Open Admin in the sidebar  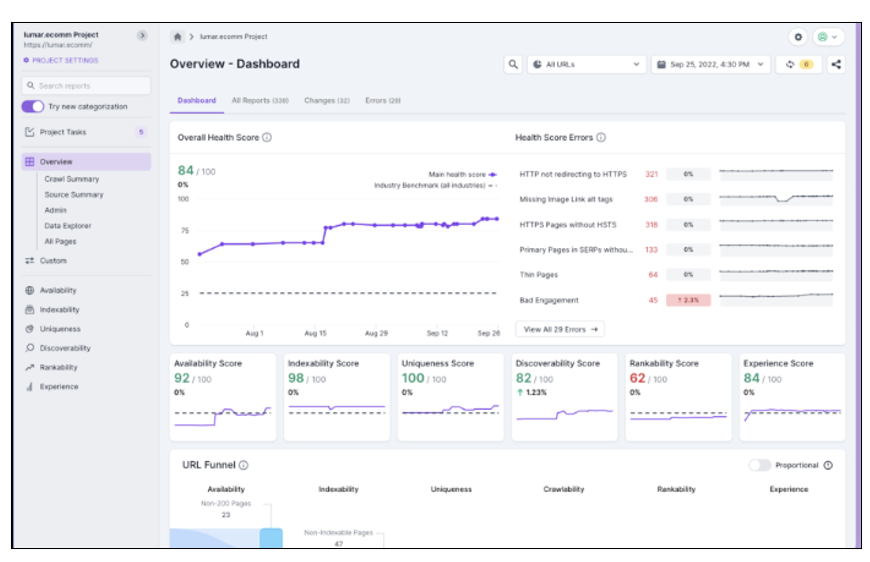tap(55, 210)
